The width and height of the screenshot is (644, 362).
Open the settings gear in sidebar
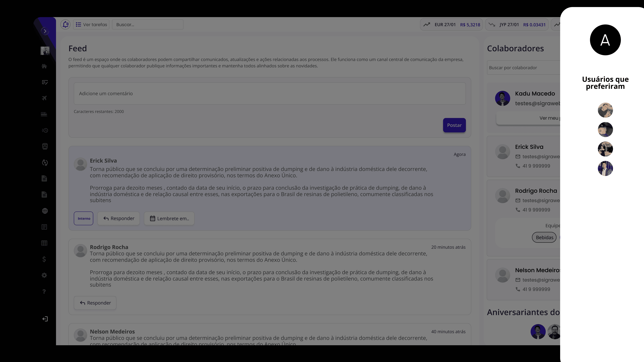click(x=44, y=275)
